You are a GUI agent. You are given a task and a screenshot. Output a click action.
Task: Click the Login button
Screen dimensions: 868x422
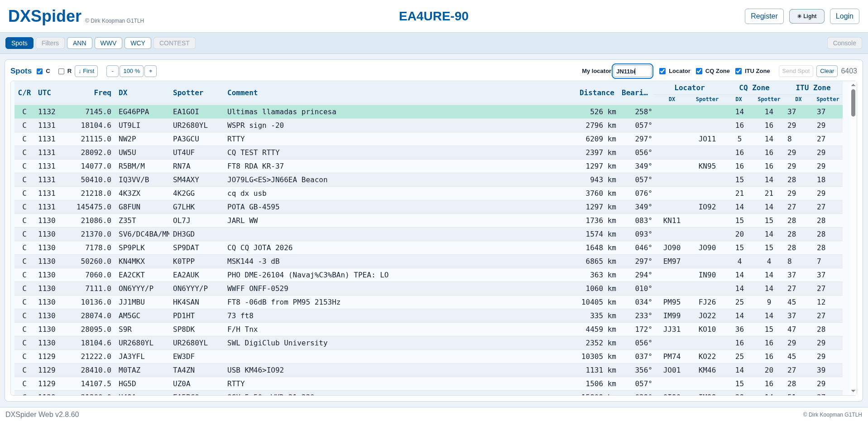[844, 16]
